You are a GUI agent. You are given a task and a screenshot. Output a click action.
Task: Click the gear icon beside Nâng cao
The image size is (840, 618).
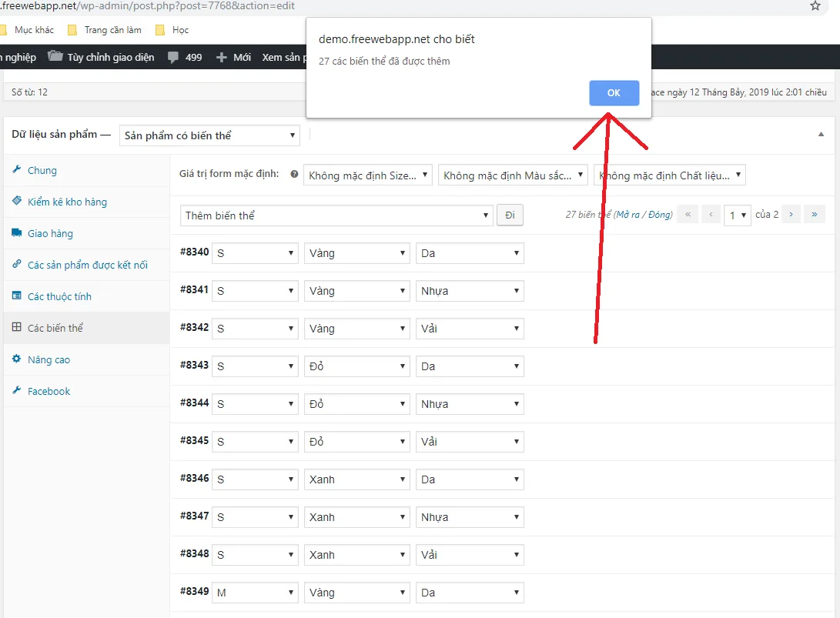(17, 359)
